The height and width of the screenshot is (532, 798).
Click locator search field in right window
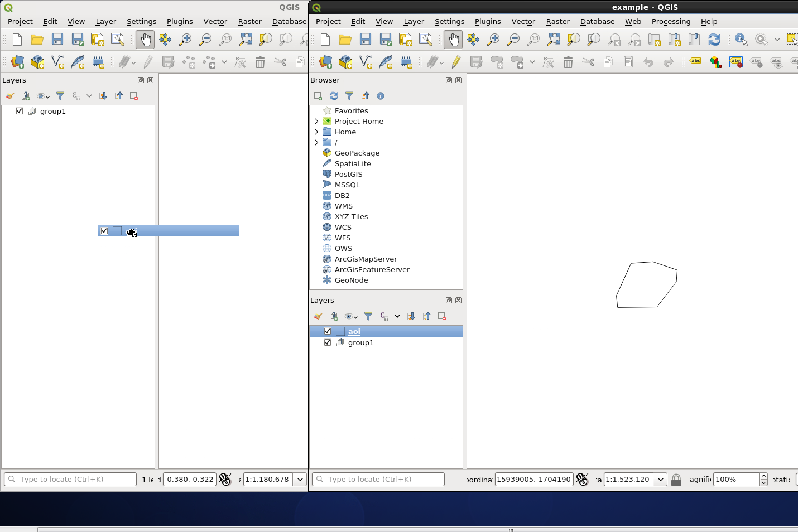point(378,479)
